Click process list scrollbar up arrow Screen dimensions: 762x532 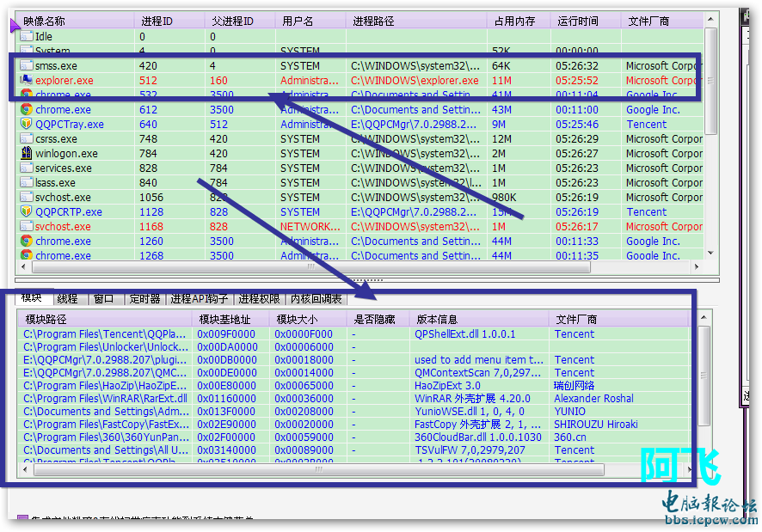tap(710, 20)
